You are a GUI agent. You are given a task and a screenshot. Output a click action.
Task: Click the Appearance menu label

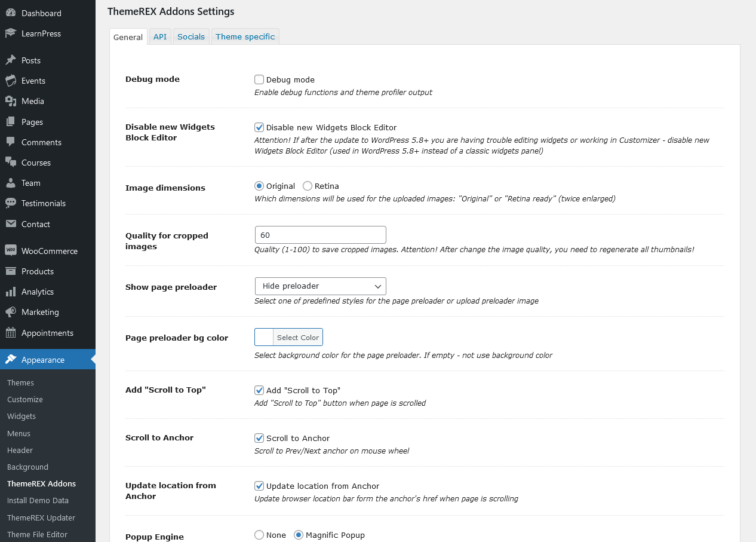tap(43, 360)
